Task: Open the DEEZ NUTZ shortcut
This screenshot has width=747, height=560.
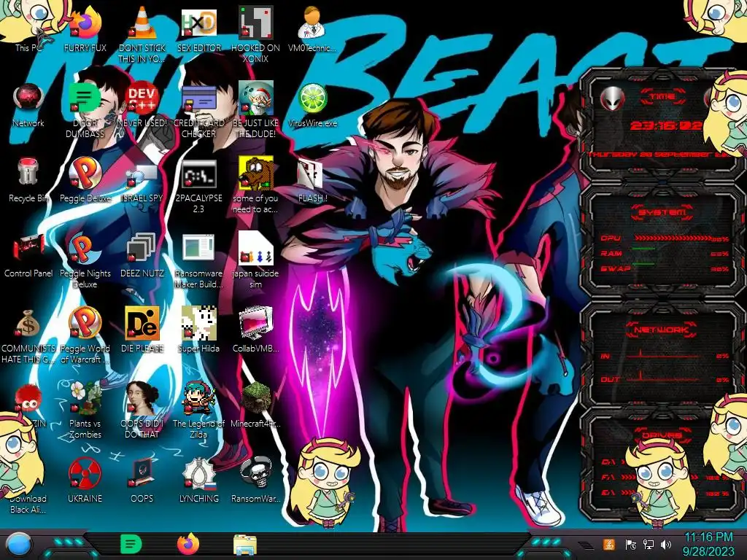Action: click(142, 255)
